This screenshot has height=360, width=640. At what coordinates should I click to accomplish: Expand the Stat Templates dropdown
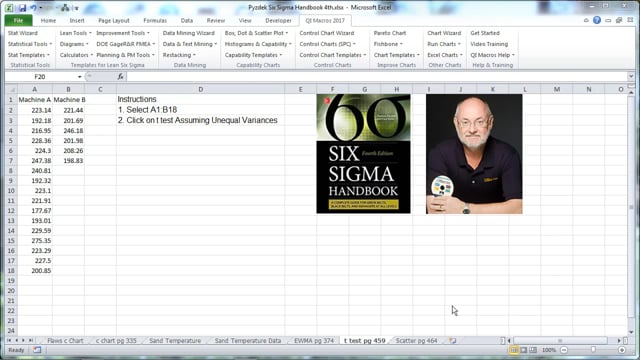pyautogui.click(x=29, y=55)
